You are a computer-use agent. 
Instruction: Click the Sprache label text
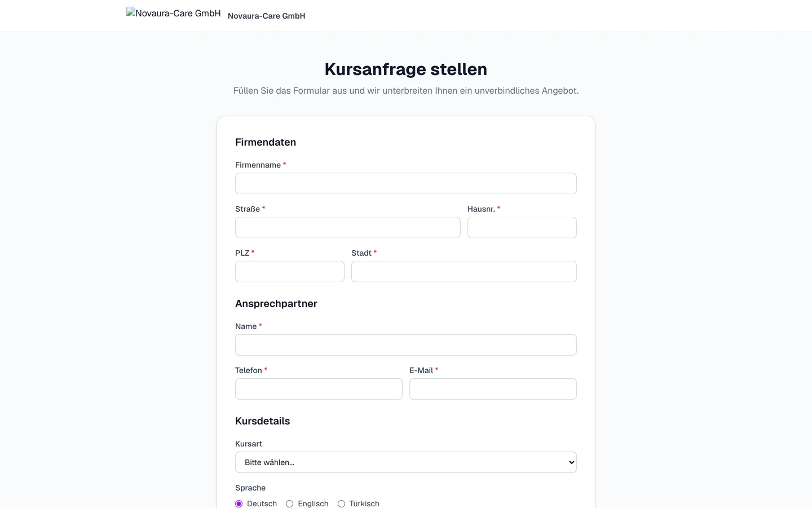point(250,488)
